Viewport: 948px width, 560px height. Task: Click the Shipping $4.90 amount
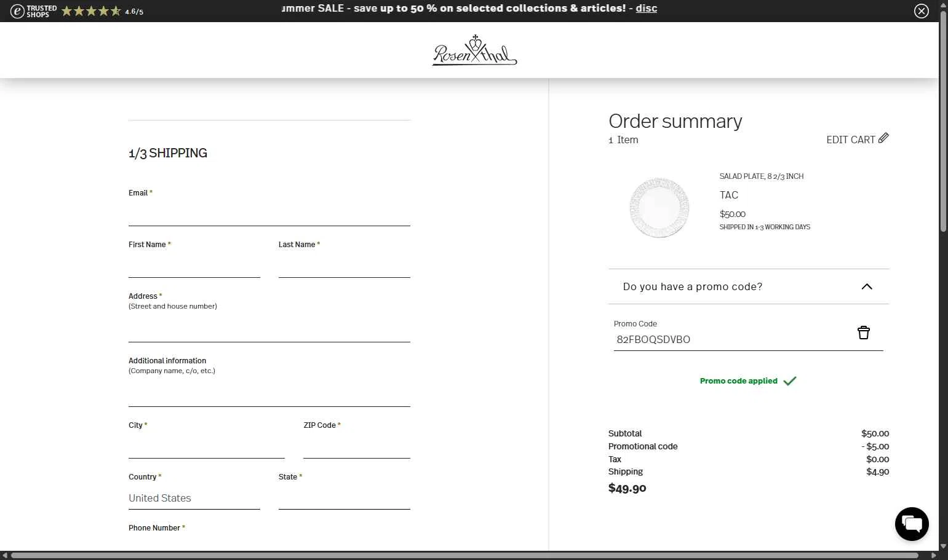pos(877,472)
